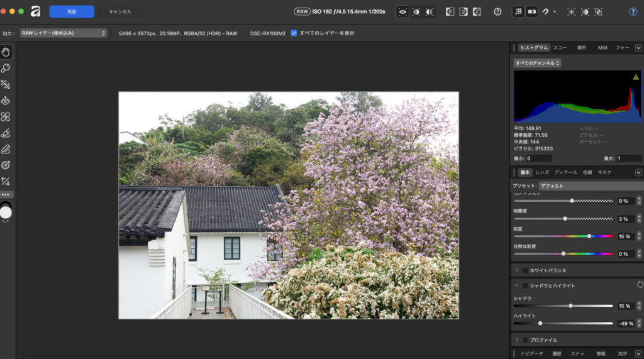Enable the ホワイトバランス checkbox
Screen dimensions: 644x359
pyautogui.click(x=526, y=270)
